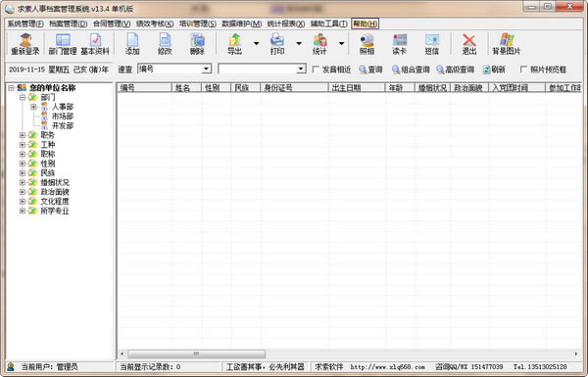The width and height of the screenshot is (588, 377).
Task: Click the 组合查询 combined query button
Action: [411, 70]
